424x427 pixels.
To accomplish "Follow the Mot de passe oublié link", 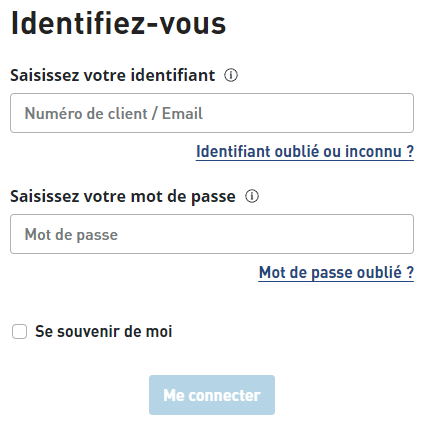I will click(336, 273).
